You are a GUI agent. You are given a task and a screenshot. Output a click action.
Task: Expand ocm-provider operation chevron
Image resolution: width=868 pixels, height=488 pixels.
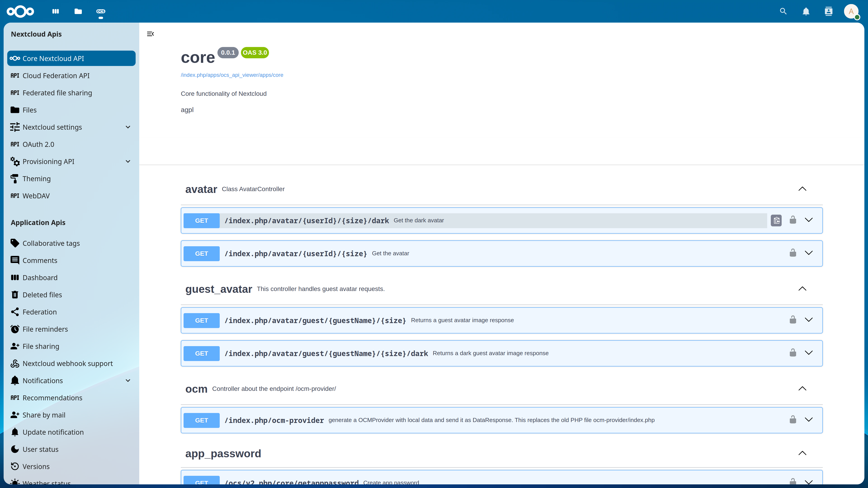809,420
